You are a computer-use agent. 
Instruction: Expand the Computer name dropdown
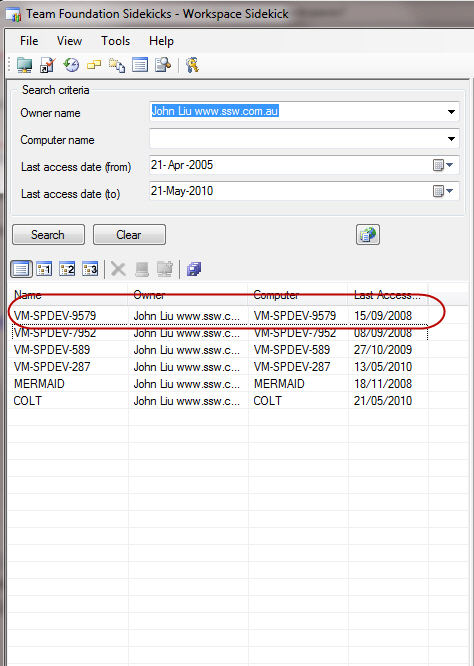[451, 139]
